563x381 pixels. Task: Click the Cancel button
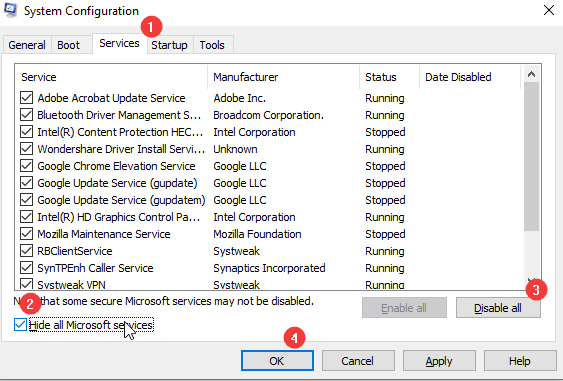click(x=358, y=361)
